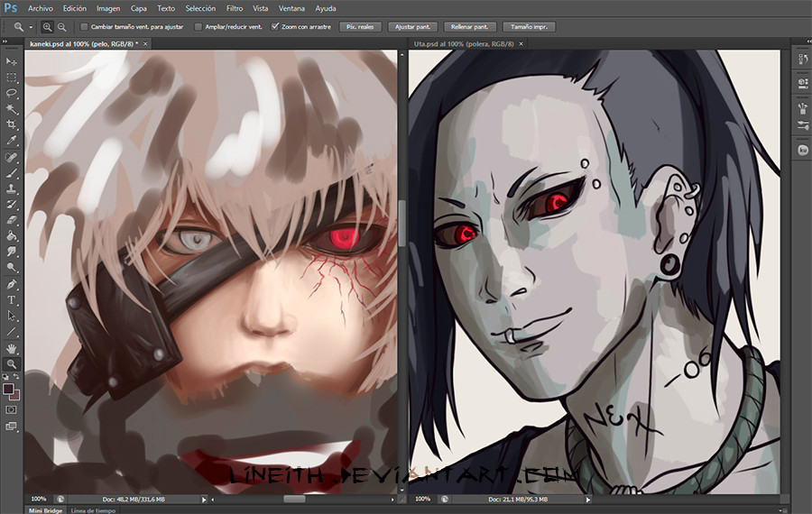Open the Imagen menu
Image resolution: width=812 pixels, height=514 pixels.
pos(108,8)
